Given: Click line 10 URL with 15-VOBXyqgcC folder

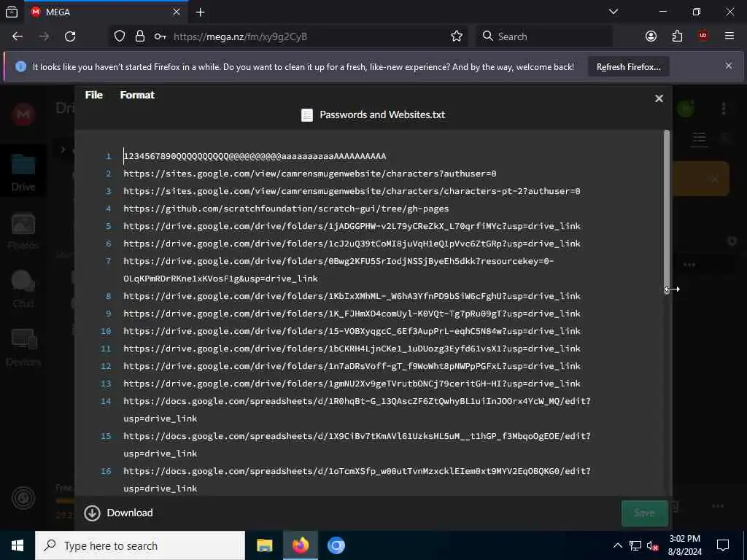Looking at the screenshot, I should (352, 331).
